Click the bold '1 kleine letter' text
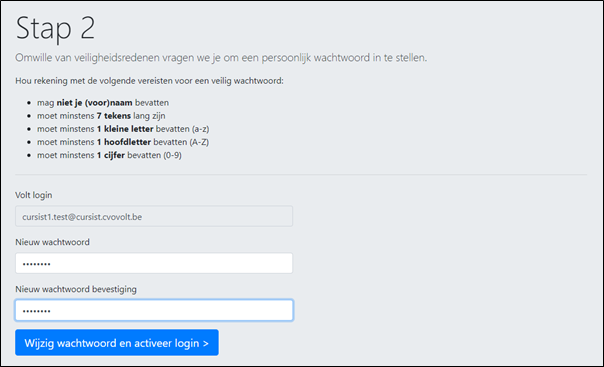This screenshot has width=604, height=367. 125,129
